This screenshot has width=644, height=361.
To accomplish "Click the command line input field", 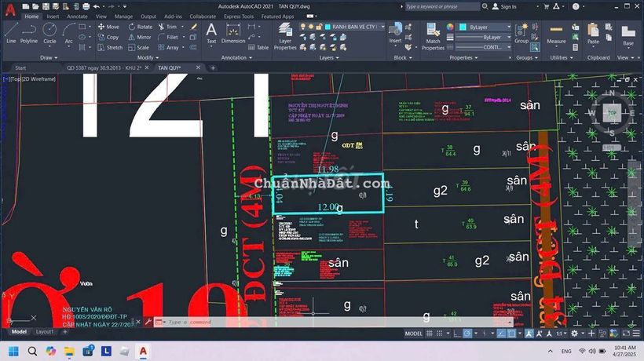I will click(275, 322).
